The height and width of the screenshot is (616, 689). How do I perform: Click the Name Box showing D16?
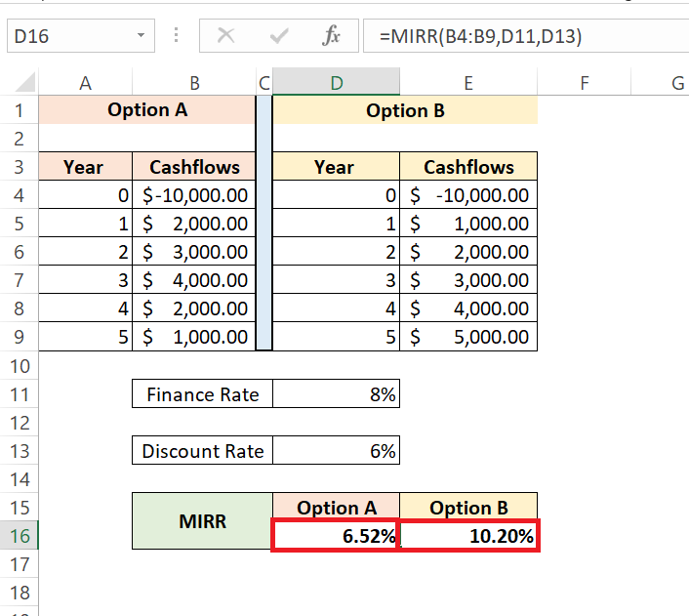coord(81,35)
